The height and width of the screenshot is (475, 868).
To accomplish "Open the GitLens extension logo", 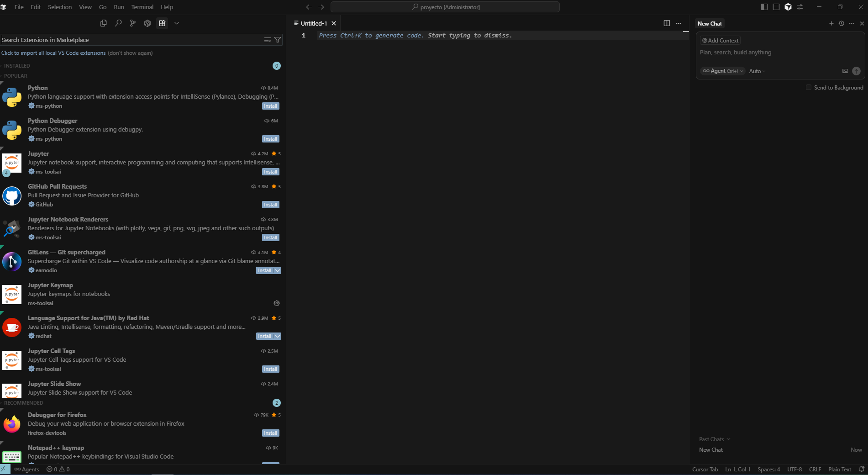I will pos(12,262).
